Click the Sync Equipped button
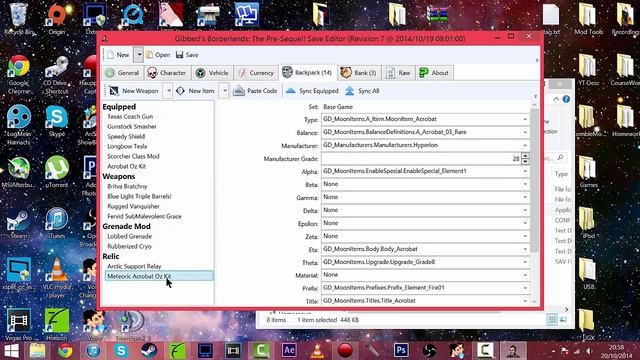Image resolution: width=640 pixels, height=360 pixels. [312, 91]
